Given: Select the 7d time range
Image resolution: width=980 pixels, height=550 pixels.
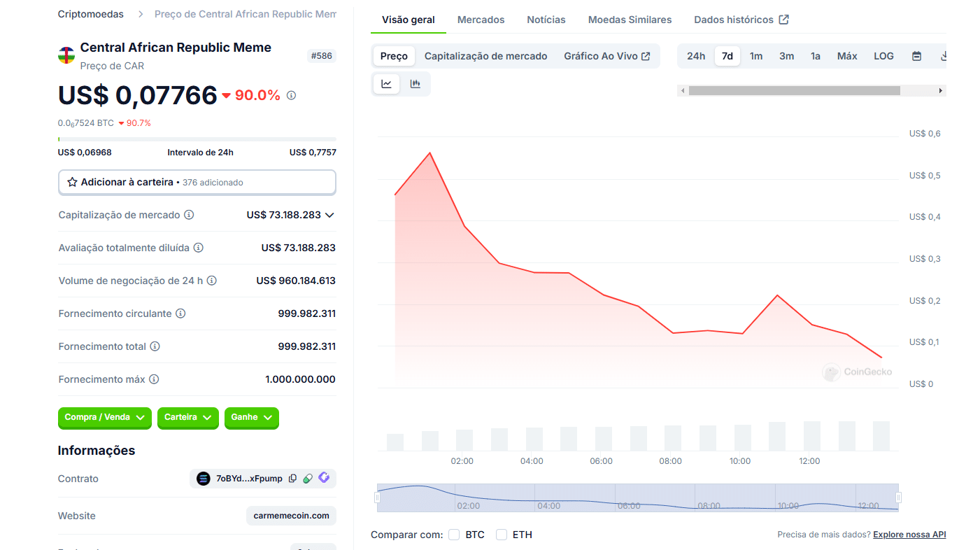Looking at the screenshot, I should [x=727, y=56].
